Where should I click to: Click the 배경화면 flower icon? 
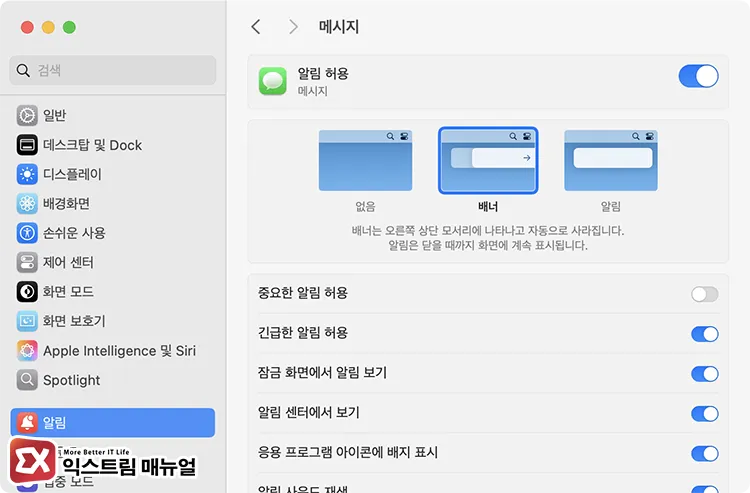[x=27, y=204]
